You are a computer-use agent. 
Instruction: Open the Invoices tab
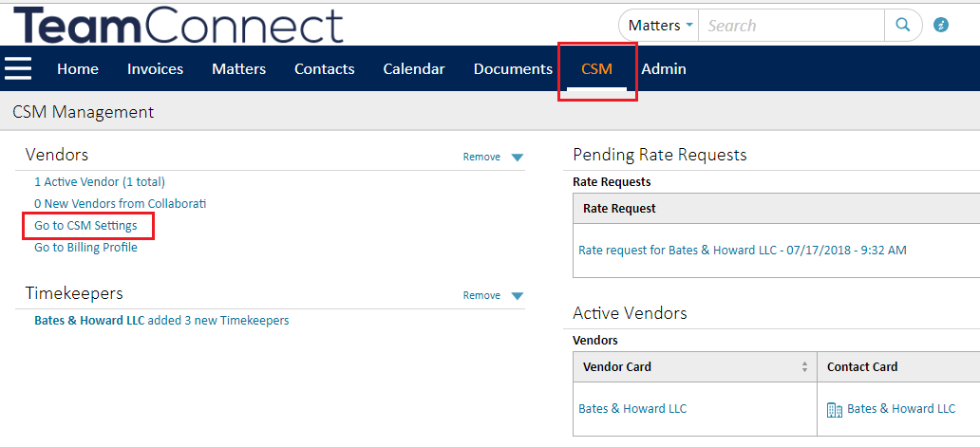pos(155,68)
